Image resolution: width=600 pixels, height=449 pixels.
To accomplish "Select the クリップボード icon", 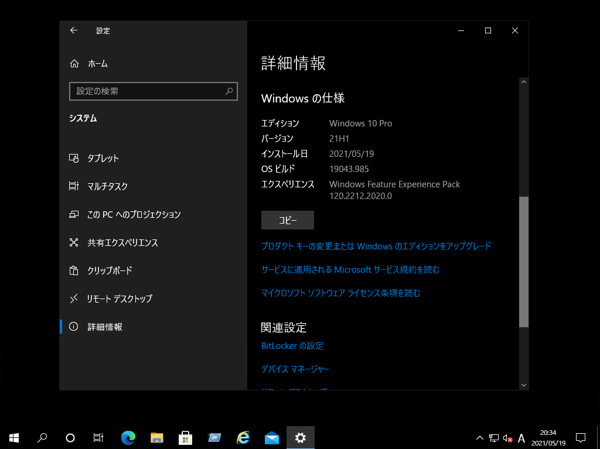I will click(74, 271).
